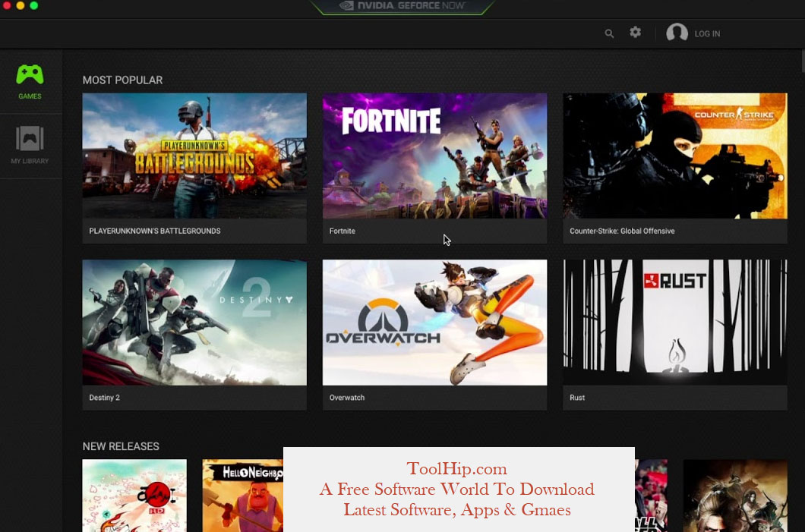Click the Overwatch title caption
This screenshot has width=805, height=532.
point(346,398)
